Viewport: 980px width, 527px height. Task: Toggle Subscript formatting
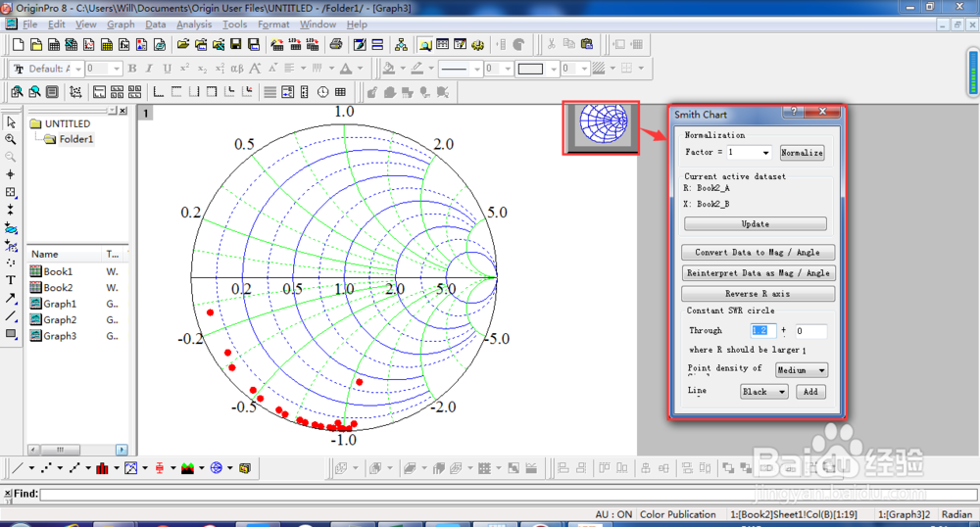pos(202,68)
